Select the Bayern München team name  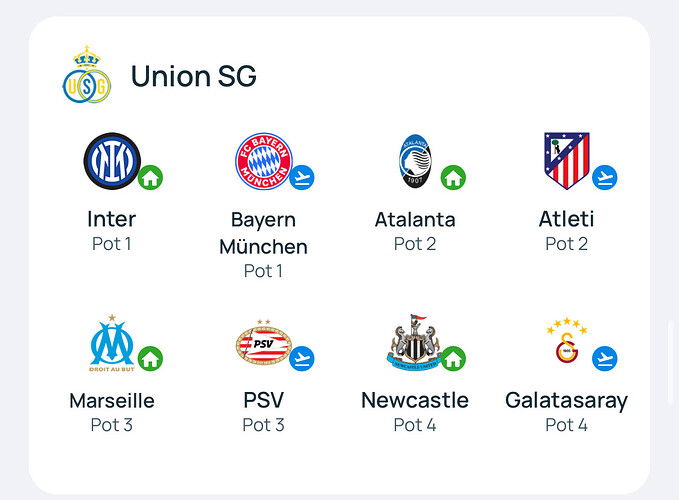click(263, 233)
